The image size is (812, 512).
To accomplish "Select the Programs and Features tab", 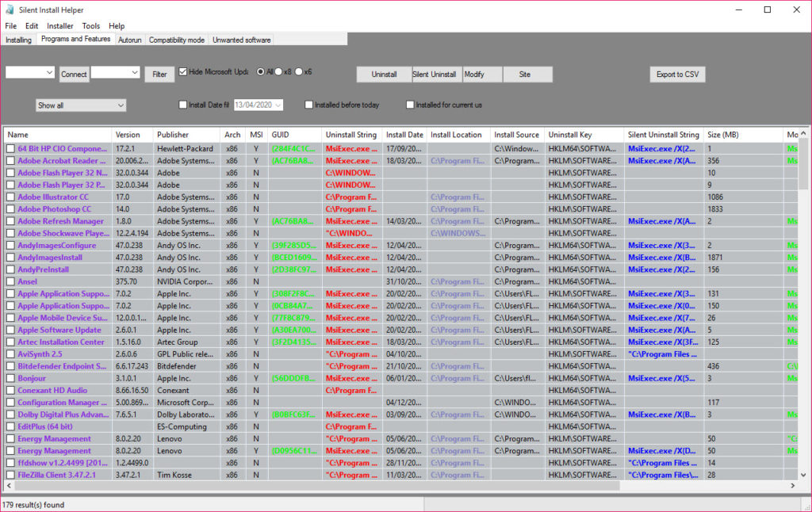I will pos(75,39).
